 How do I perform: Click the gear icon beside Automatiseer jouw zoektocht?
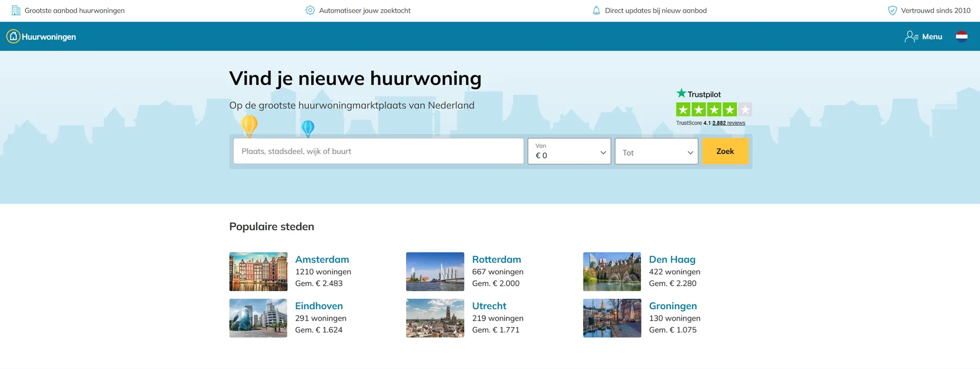click(x=310, y=10)
